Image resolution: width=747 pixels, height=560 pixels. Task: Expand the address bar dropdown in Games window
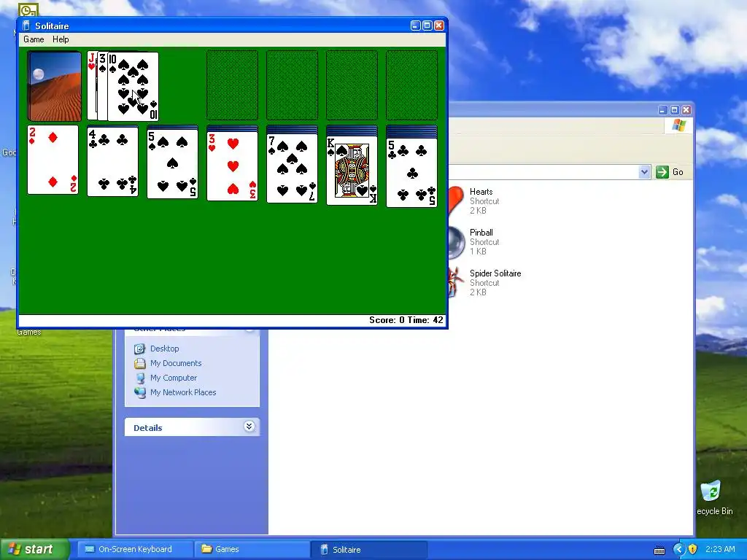644,172
